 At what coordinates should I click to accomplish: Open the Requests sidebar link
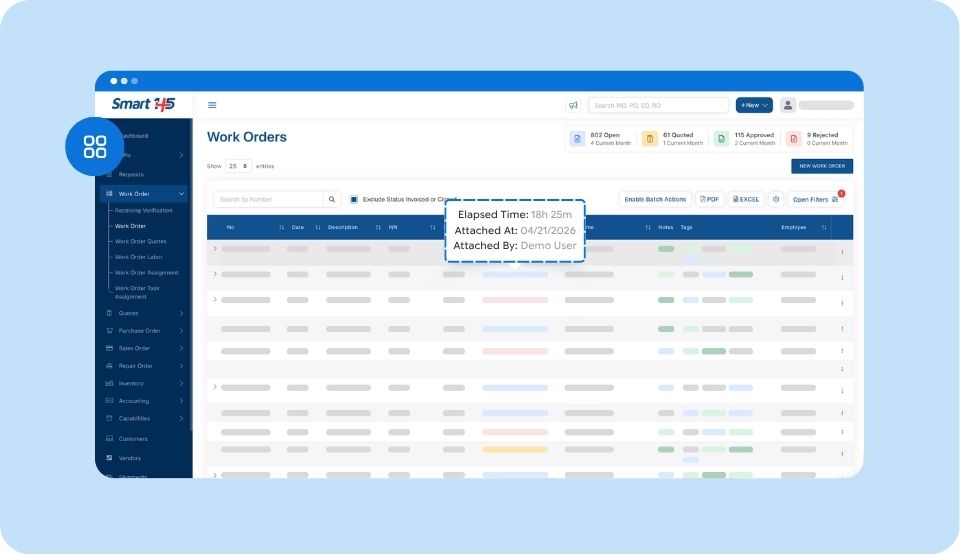(131, 175)
